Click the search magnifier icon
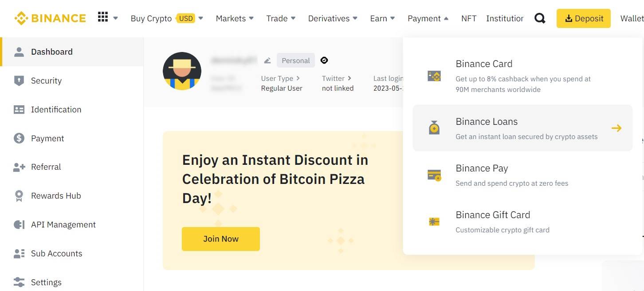Image resolution: width=644 pixels, height=291 pixels. click(540, 18)
